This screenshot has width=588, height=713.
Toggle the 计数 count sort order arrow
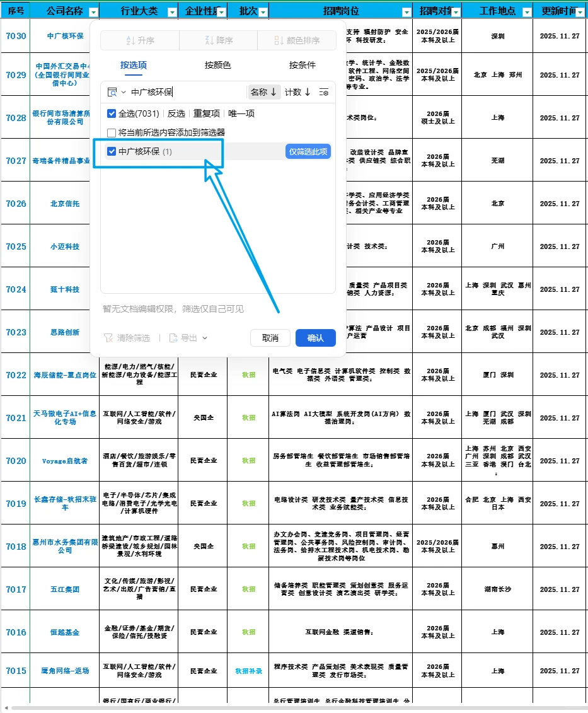pos(308,93)
